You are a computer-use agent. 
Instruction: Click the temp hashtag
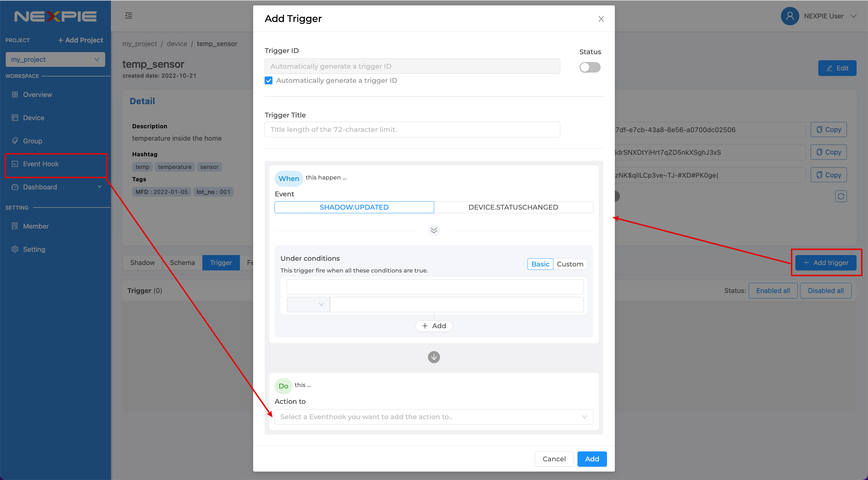tap(142, 167)
